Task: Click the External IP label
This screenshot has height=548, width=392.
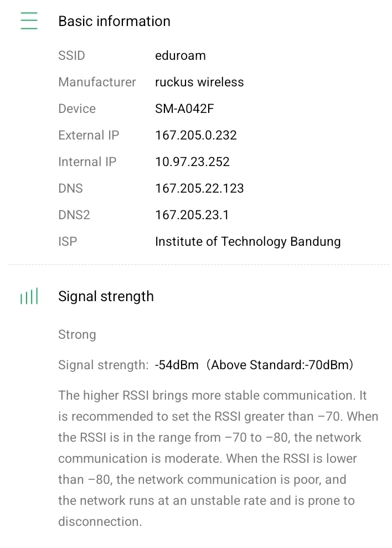Action: click(x=89, y=135)
